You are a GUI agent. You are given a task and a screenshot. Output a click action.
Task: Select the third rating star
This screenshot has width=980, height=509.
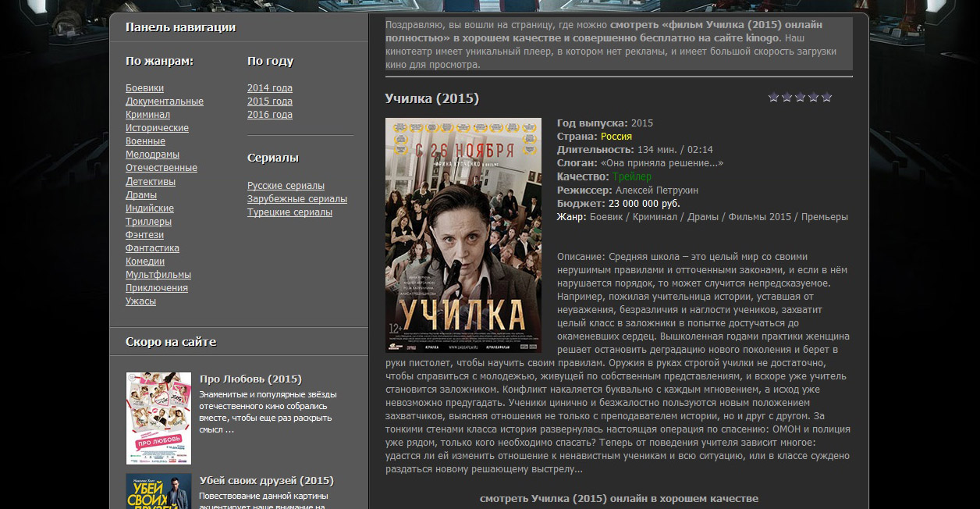801,98
